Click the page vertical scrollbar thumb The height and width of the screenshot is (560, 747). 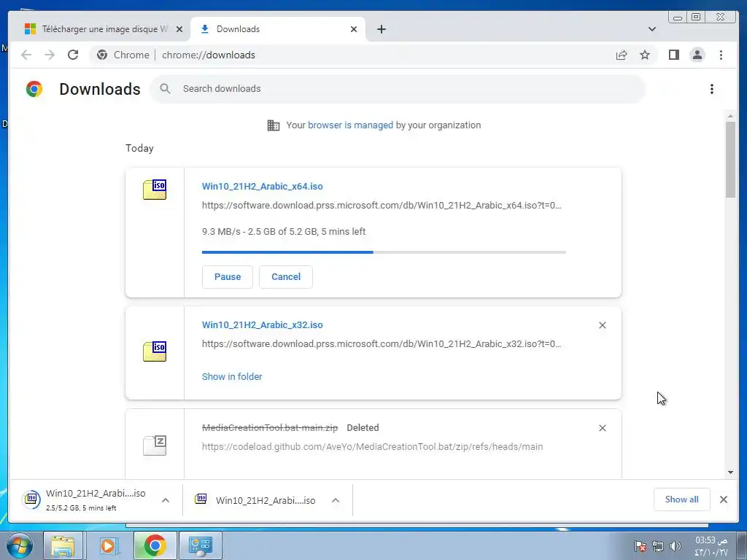(x=730, y=160)
